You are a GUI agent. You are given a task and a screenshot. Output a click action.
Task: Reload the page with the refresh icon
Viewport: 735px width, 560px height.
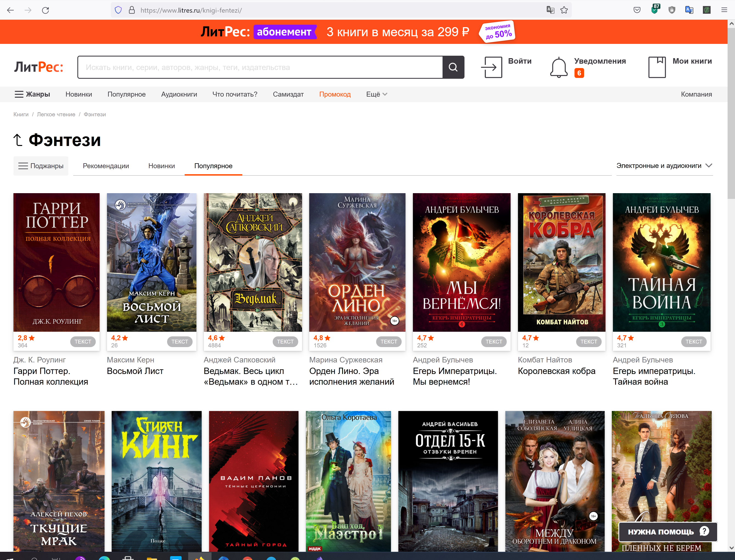click(x=46, y=10)
